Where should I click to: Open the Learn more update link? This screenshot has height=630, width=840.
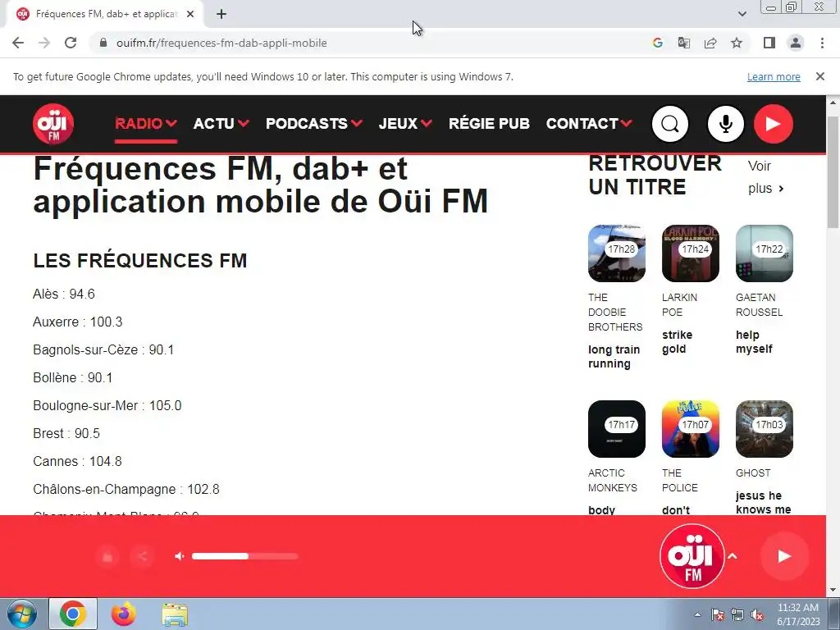[774, 76]
